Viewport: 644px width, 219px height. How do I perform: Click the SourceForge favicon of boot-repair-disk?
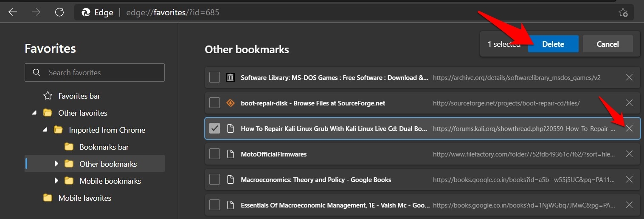pos(230,103)
